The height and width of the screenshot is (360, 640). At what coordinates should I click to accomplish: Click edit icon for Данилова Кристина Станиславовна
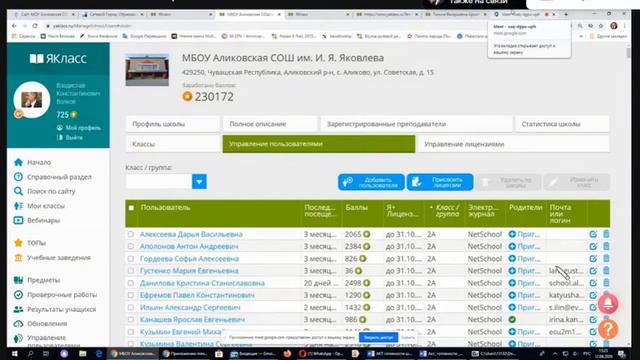(593, 283)
